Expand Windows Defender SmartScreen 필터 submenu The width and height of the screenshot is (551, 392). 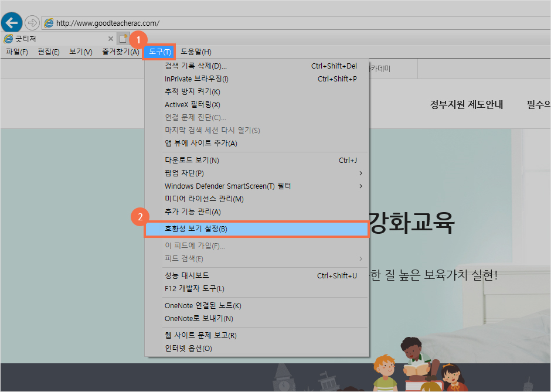click(257, 186)
